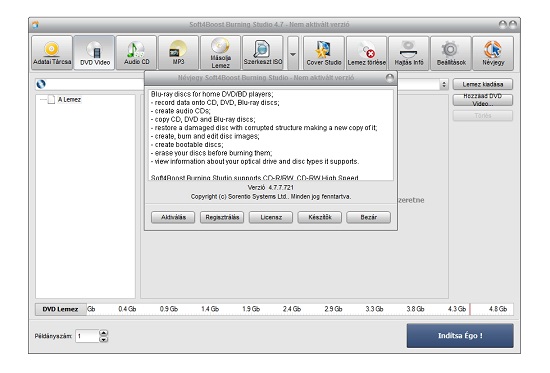Click the application logo in title bar

tap(35, 25)
